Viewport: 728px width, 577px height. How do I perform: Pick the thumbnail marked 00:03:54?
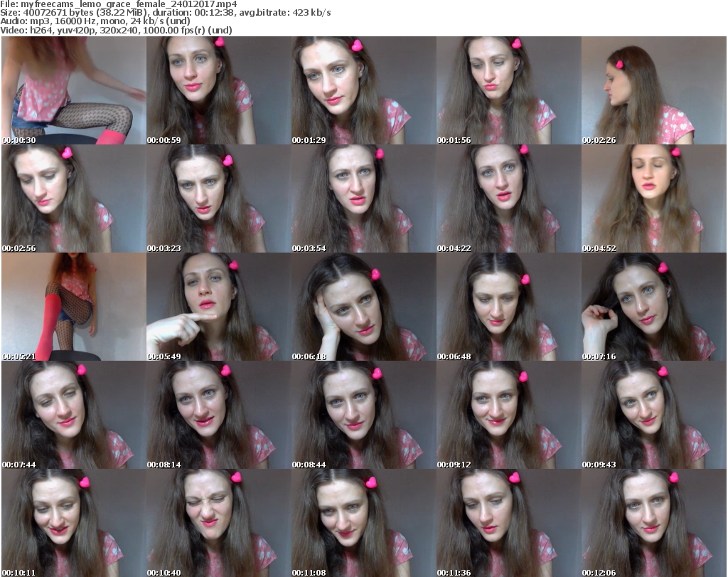[363, 198]
